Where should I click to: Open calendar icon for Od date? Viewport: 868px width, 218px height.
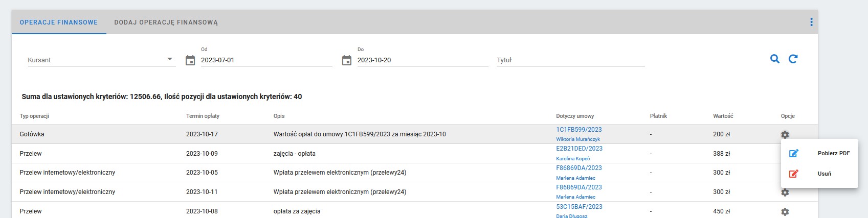pyautogui.click(x=190, y=60)
